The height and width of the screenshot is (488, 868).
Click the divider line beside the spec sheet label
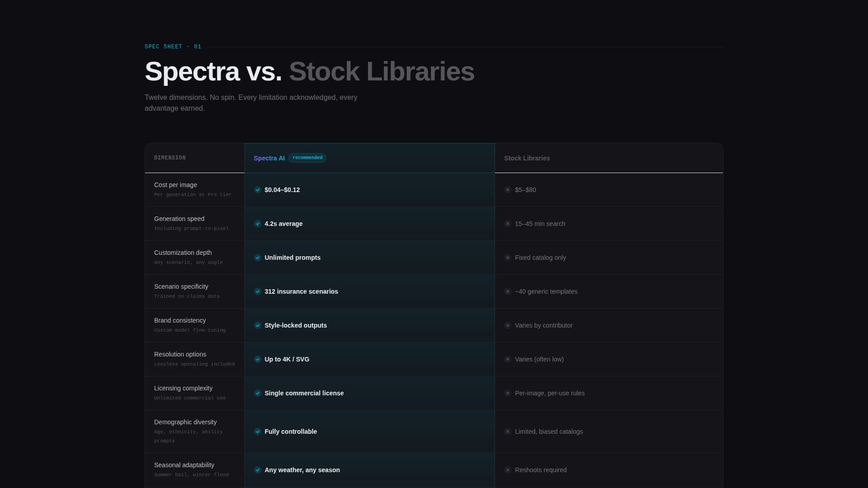point(466,46)
